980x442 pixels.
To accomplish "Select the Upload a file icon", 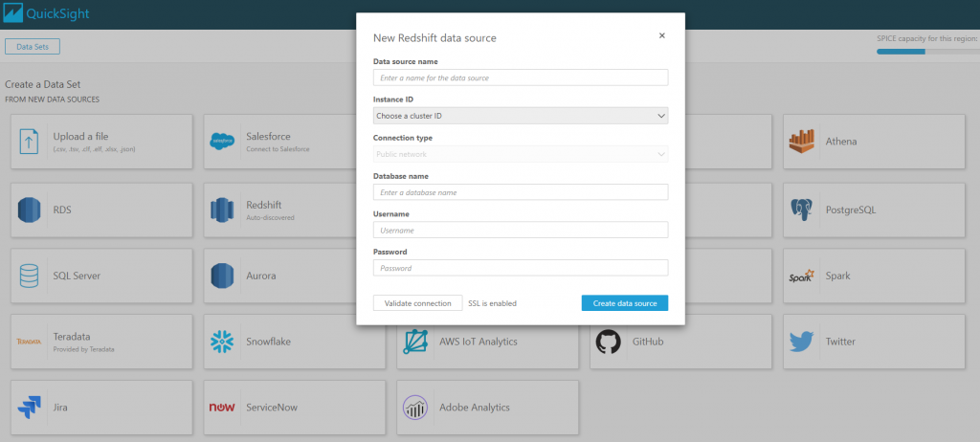I will [x=30, y=142].
